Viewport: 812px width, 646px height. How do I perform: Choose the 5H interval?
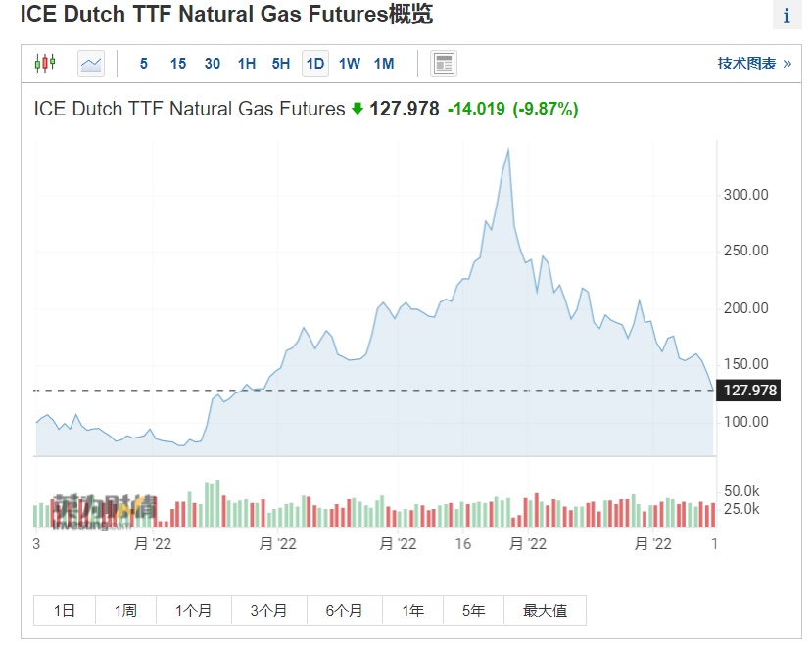[280, 64]
